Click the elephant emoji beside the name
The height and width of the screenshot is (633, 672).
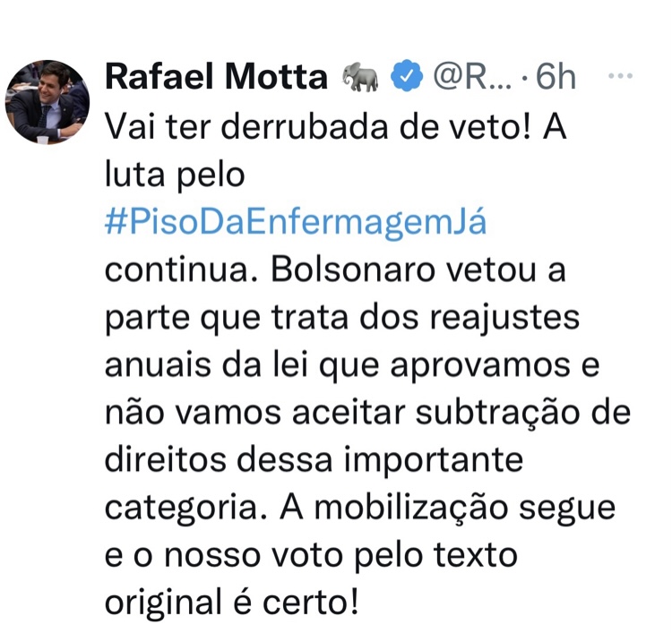tap(360, 77)
